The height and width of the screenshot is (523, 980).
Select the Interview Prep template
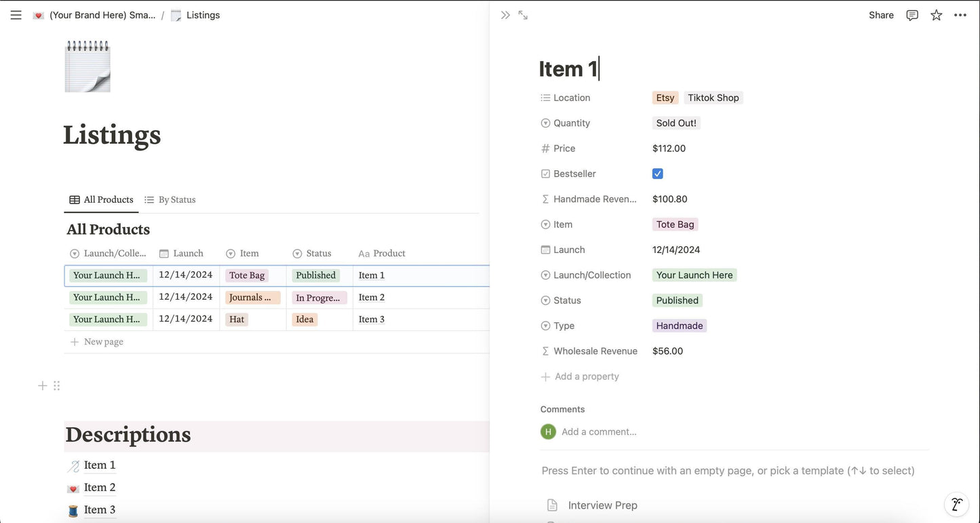(x=602, y=505)
